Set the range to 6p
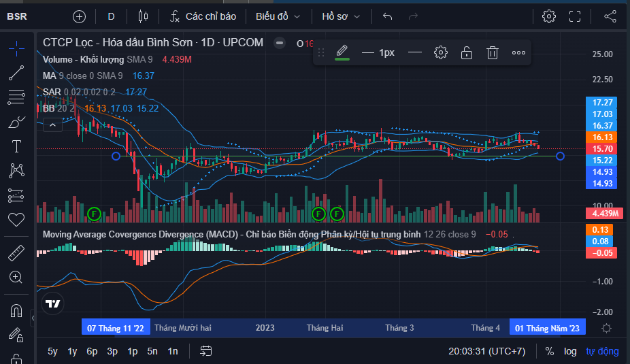Image resolution: width=630 pixels, height=364 pixels. click(x=92, y=351)
